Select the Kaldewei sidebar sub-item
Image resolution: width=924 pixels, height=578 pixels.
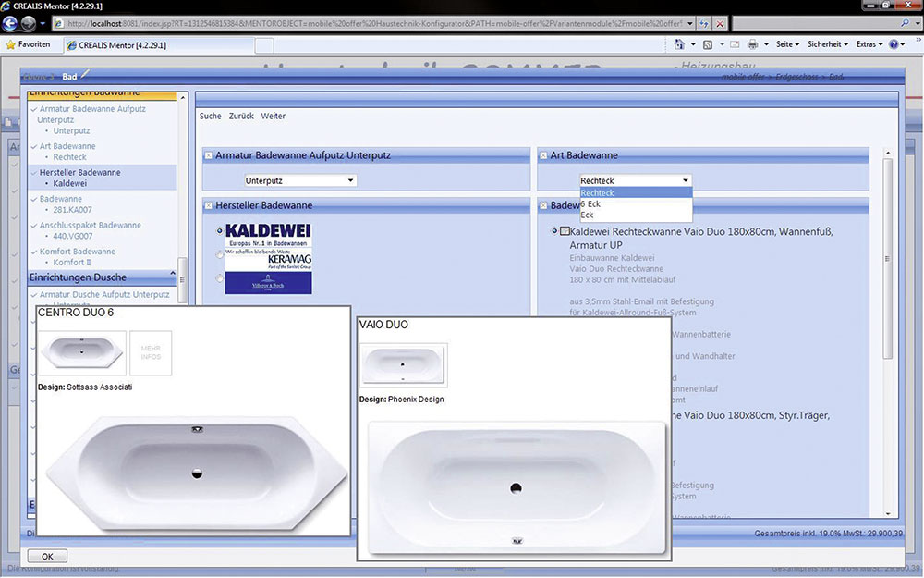[x=69, y=183]
